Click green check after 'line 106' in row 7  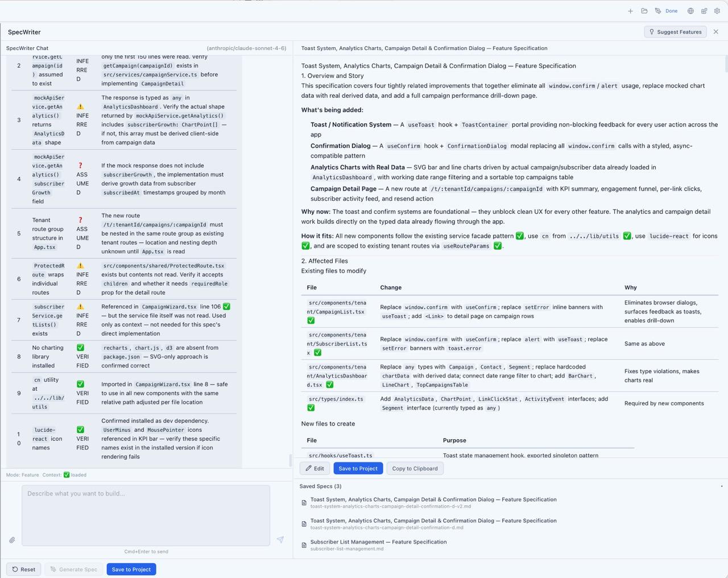tap(226, 307)
